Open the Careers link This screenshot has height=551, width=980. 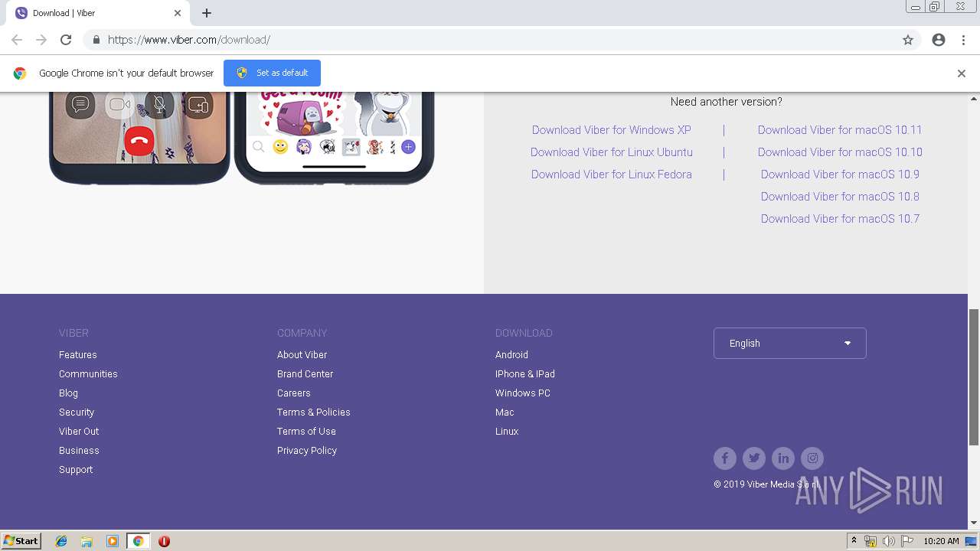[294, 393]
